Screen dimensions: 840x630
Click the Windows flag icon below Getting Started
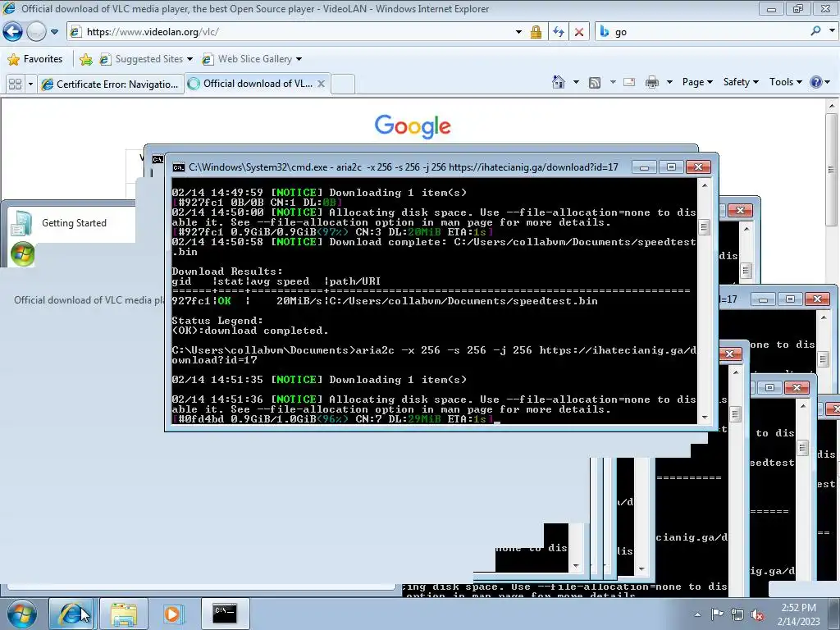point(22,254)
